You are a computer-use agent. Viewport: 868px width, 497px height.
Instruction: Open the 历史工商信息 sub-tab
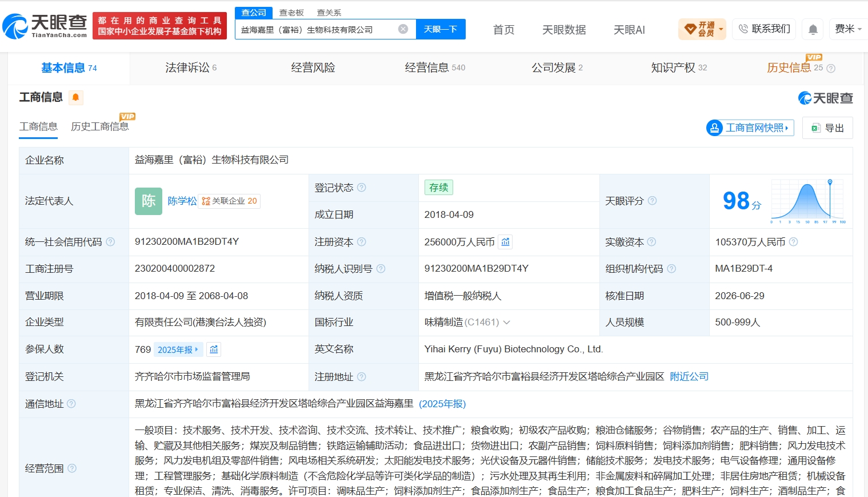pyautogui.click(x=100, y=126)
